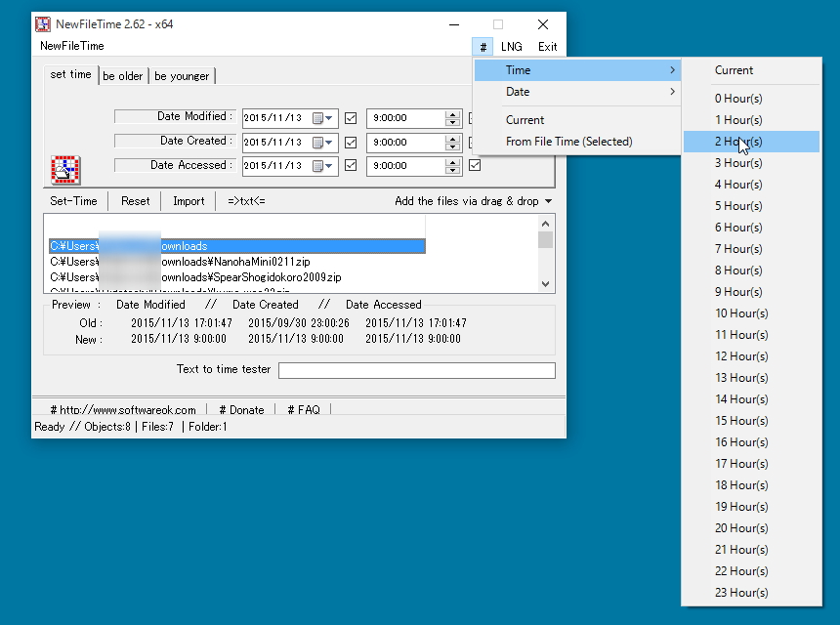The height and width of the screenshot is (625, 840).
Task: Select Current in the hours submenu
Action: [x=751, y=70]
